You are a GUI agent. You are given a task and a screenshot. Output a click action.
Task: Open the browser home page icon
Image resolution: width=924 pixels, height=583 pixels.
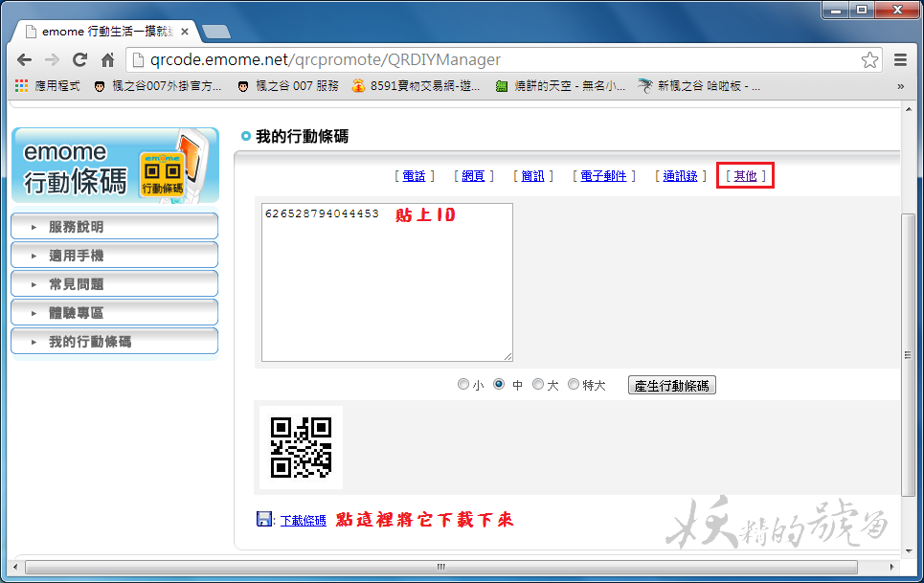click(107, 59)
